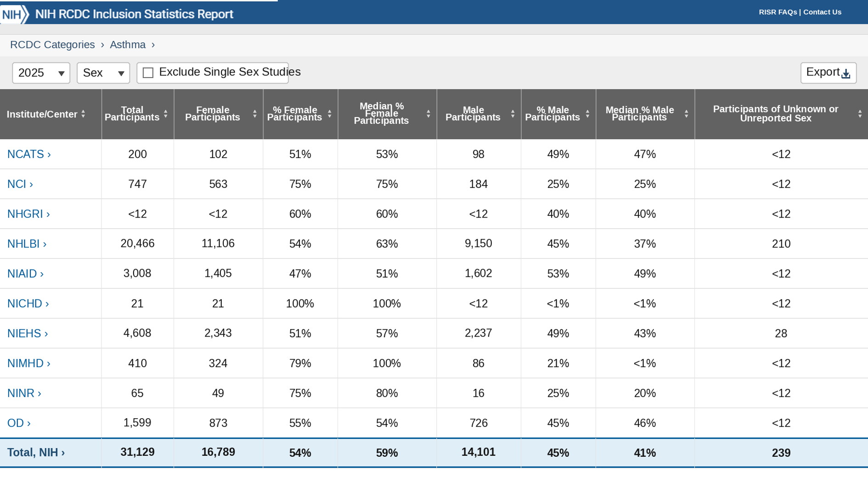The width and height of the screenshot is (868, 477).
Task: Select NINR median female percent 80%
Action: pos(387,393)
